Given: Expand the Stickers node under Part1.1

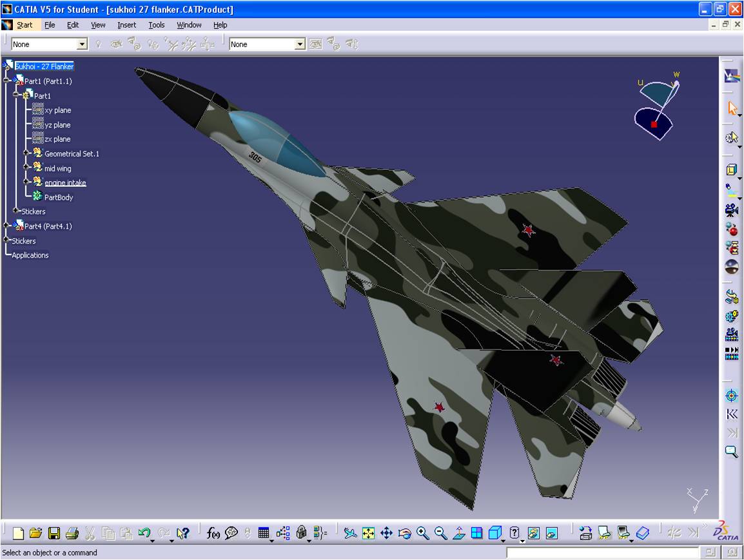Looking at the screenshot, I should [x=15, y=211].
